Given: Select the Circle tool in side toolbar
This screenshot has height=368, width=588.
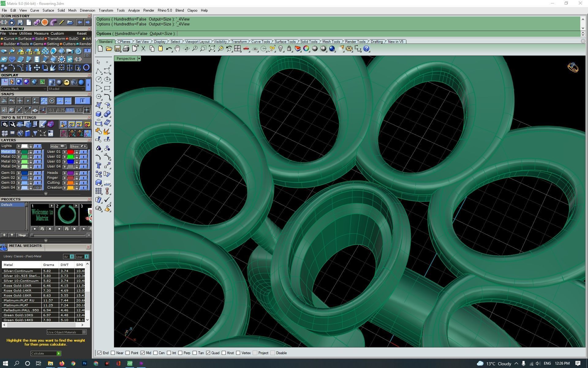Looking at the screenshot, I should (x=99, y=79).
